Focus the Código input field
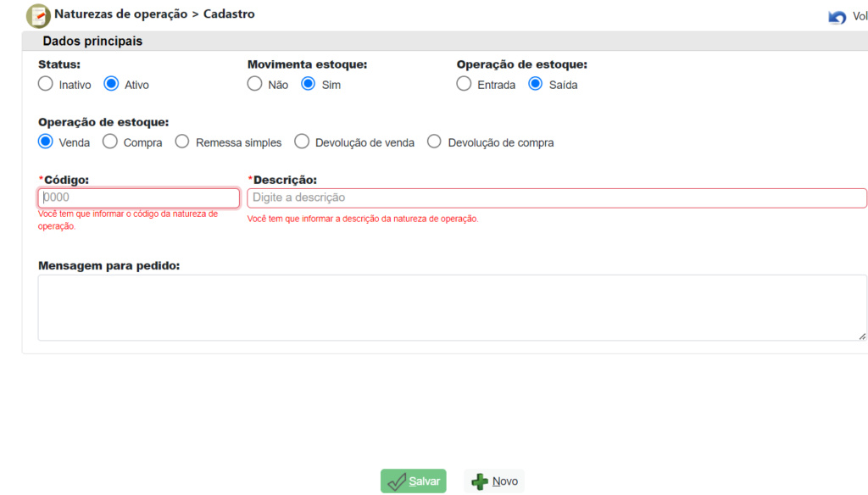Image resolution: width=868 pixels, height=495 pixels. (x=139, y=197)
